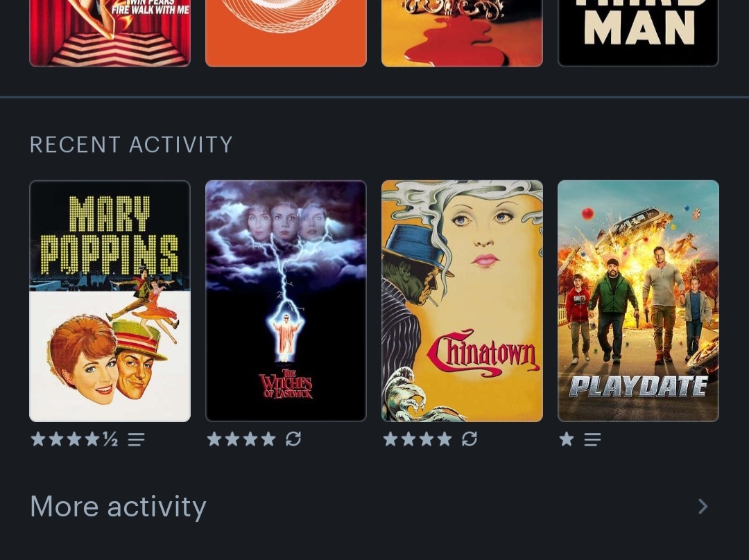This screenshot has height=560, width=749.
Task: Open the yellow poster with red puddle
Action: tap(462, 33)
